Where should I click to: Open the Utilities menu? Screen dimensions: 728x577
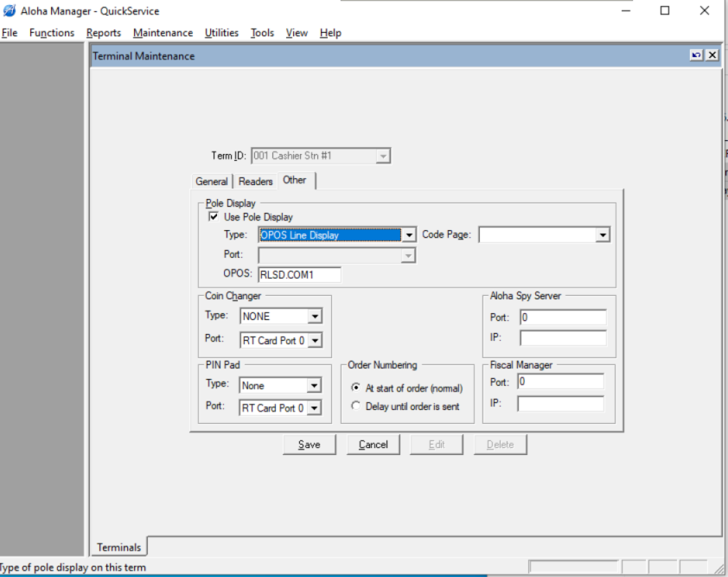pyautogui.click(x=221, y=33)
